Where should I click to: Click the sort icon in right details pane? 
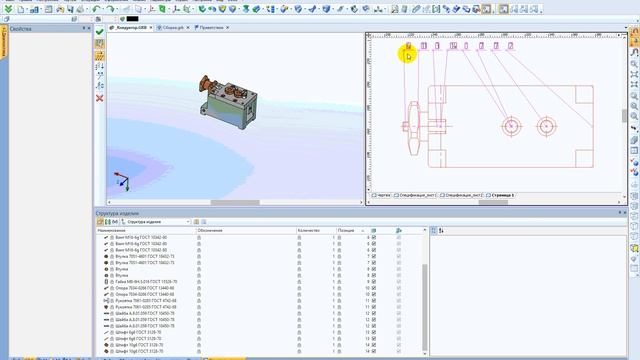(x=441, y=231)
